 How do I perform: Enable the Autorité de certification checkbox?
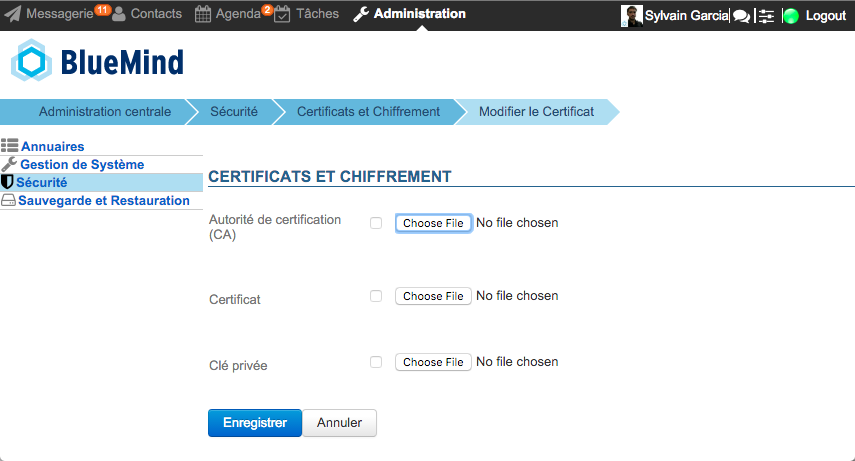coord(376,223)
